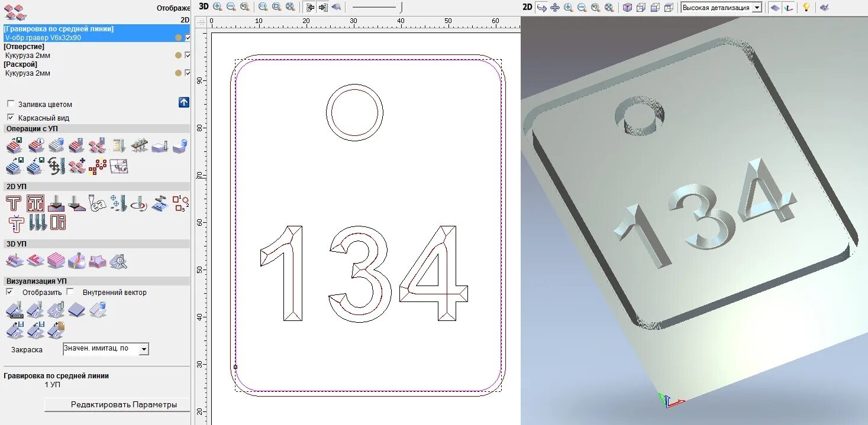The image size is (868, 425).
Task: Click the light bulb icon in 3D toolbar
Action: click(805, 7)
